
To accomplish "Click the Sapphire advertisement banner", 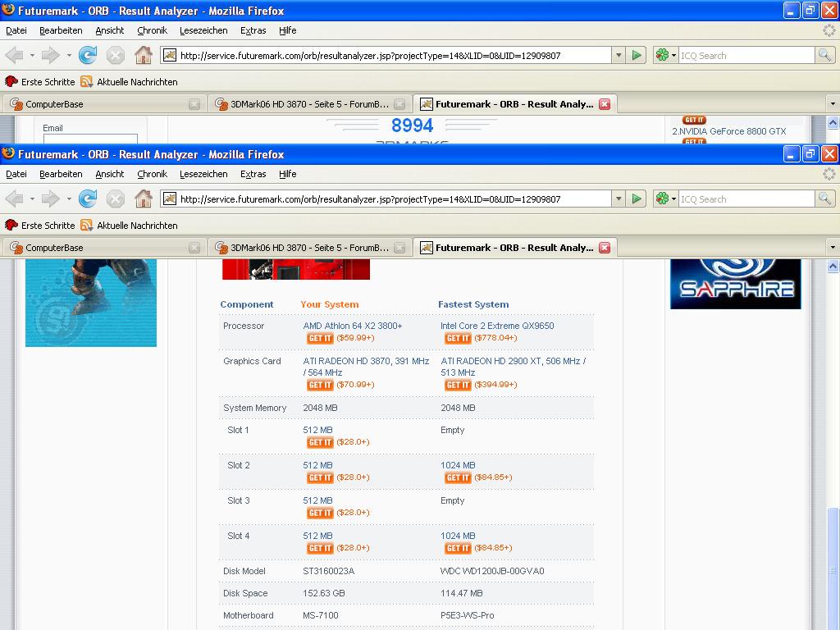I will click(x=736, y=284).
